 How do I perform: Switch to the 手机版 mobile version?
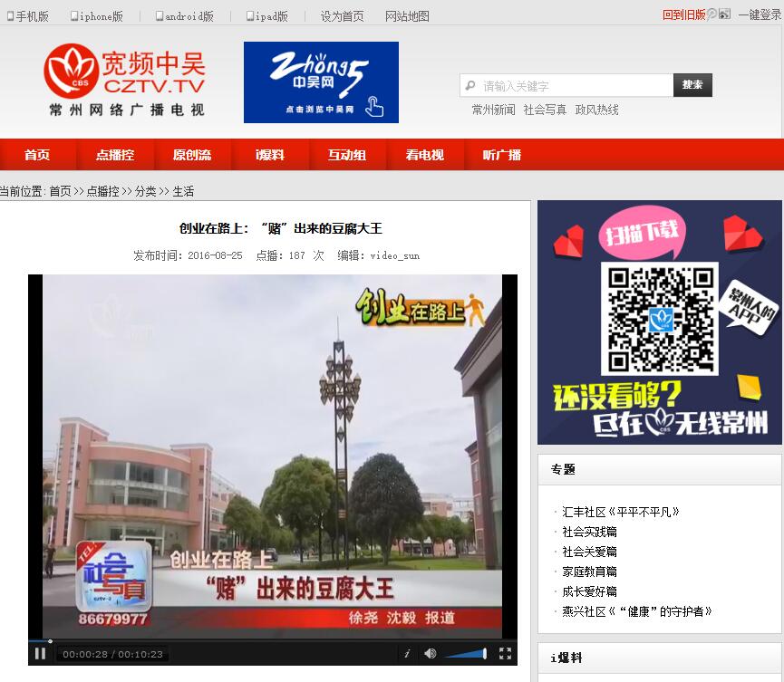click(29, 16)
